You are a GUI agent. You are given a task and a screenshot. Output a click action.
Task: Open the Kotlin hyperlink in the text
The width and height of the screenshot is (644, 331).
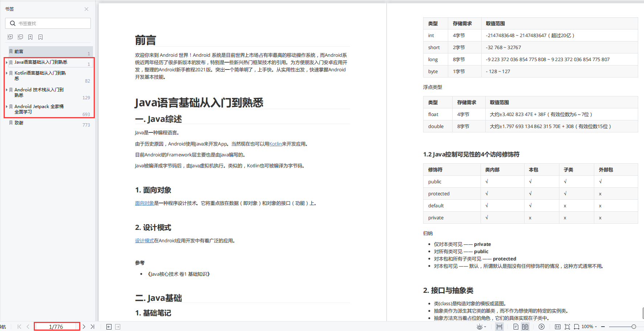275,144
